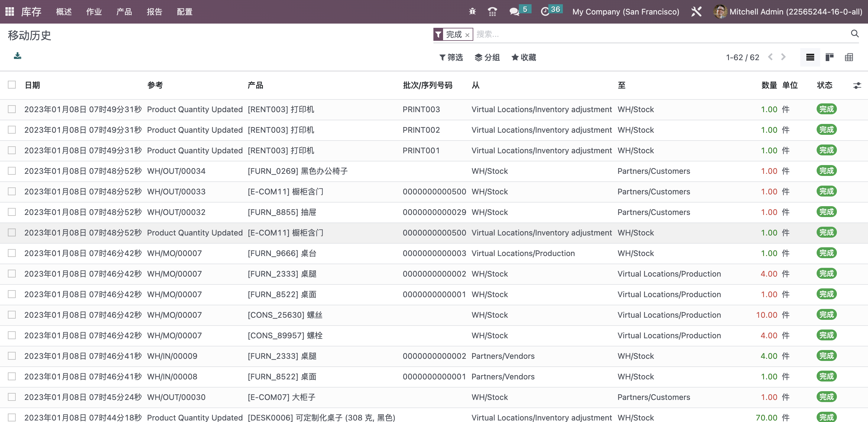Sort by the 产品 column header
868x422 pixels.
pyautogui.click(x=255, y=85)
